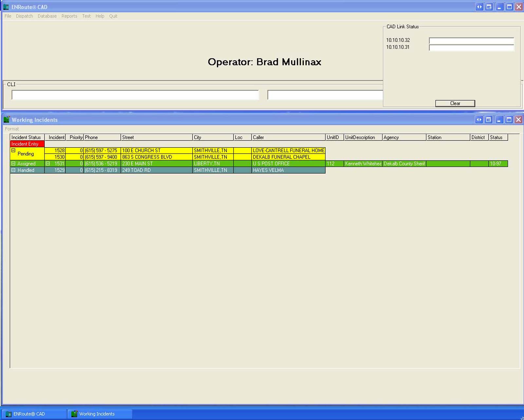524x420 pixels.
Task: Click Working Incidents left-right arrows icon
Action: pos(479,120)
